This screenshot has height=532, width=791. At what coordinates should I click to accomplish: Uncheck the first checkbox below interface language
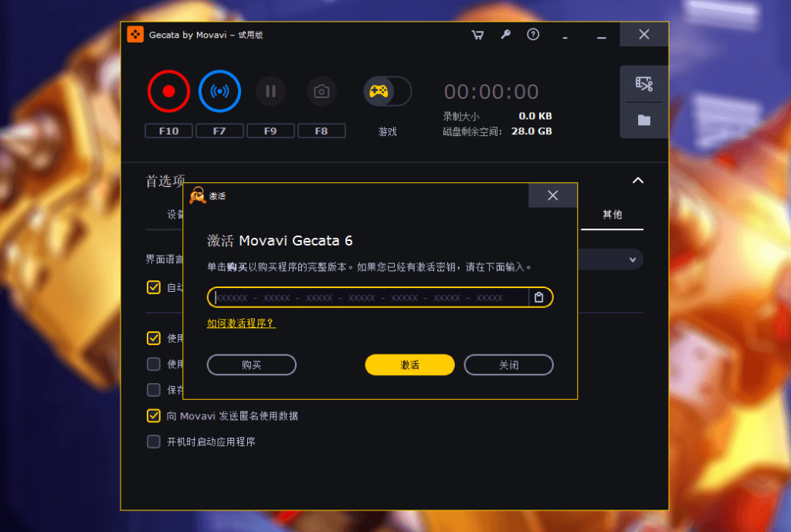(x=154, y=287)
